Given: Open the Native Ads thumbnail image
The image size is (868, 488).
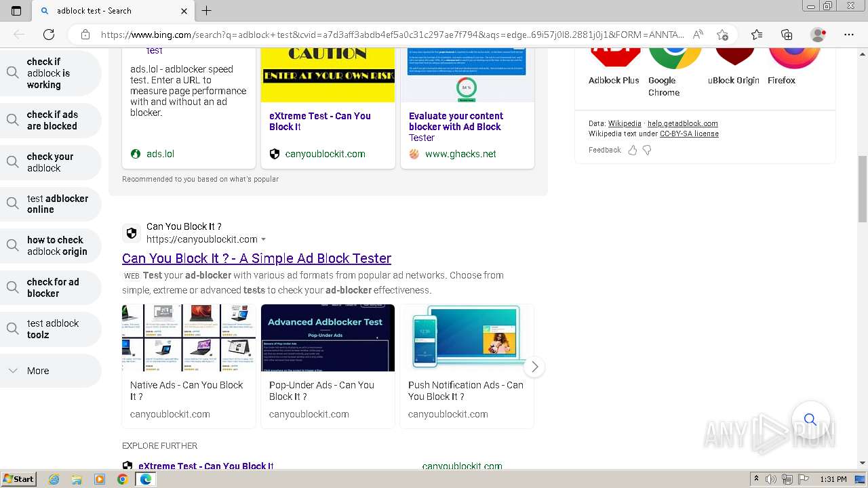Looking at the screenshot, I should click(189, 338).
